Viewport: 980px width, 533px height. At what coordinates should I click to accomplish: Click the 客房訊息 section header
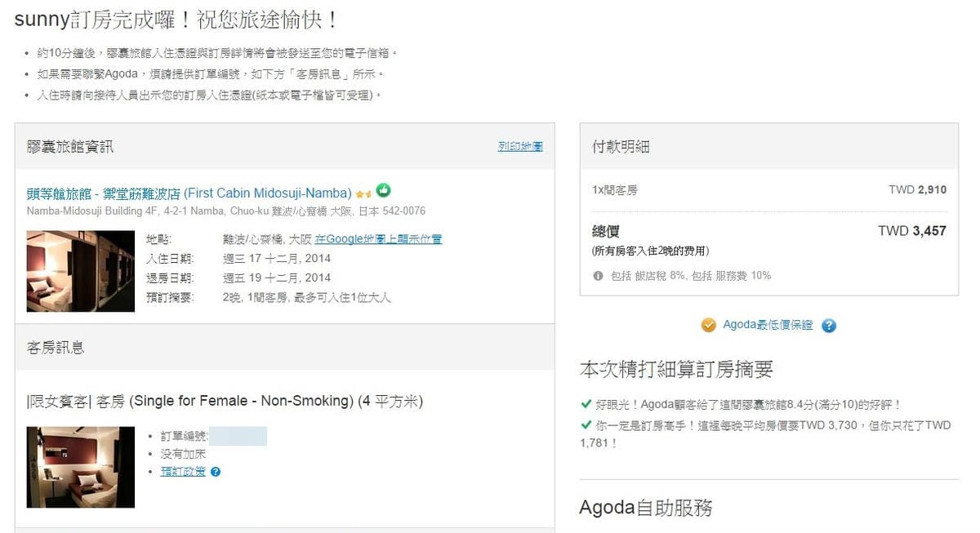point(56,348)
